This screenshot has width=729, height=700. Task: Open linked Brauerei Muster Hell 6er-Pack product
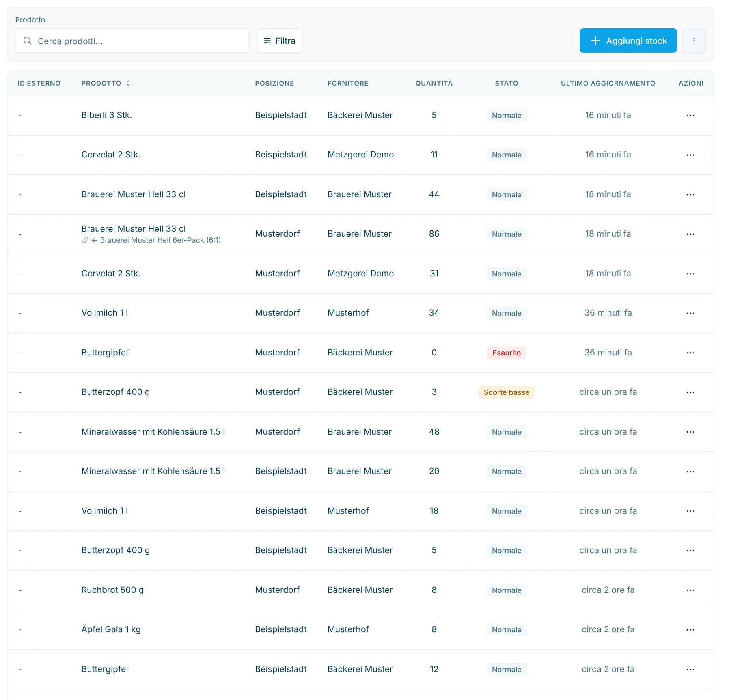[x=160, y=240]
